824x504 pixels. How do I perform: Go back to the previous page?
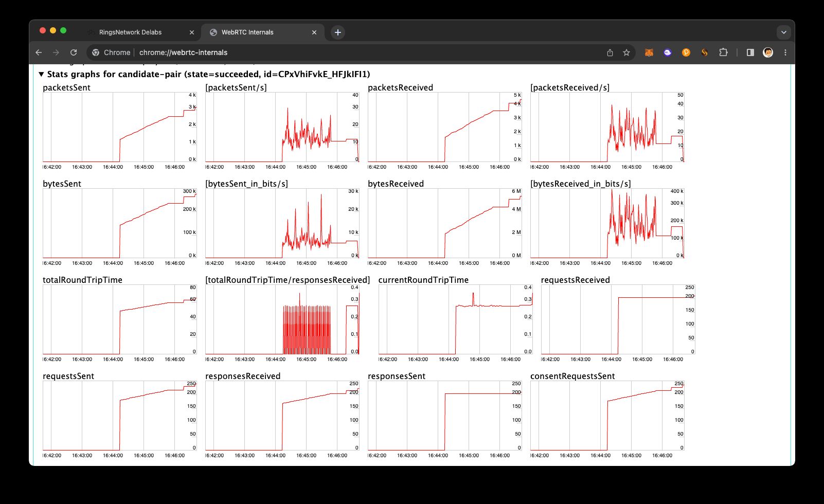pos(39,52)
